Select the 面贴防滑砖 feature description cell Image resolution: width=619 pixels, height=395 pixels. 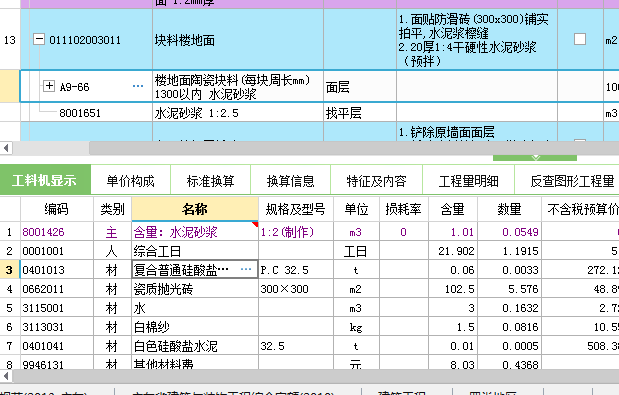click(x=477, y=40)
